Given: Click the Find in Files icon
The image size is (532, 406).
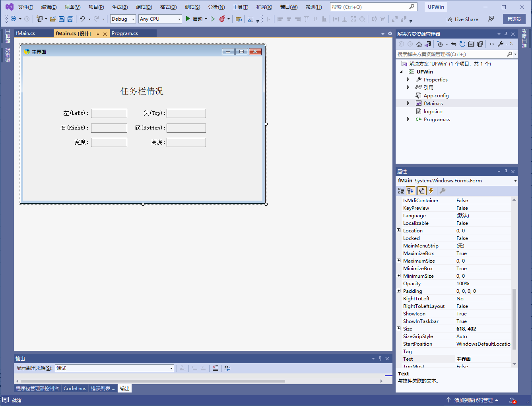Looking at the screenshot, I should (x=239, y=19).
